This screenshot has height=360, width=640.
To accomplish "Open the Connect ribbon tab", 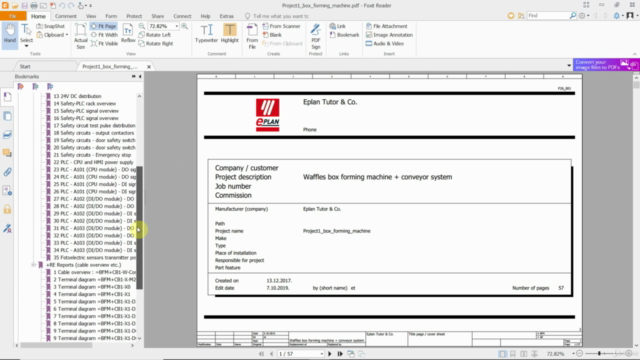I will [182, 16].
